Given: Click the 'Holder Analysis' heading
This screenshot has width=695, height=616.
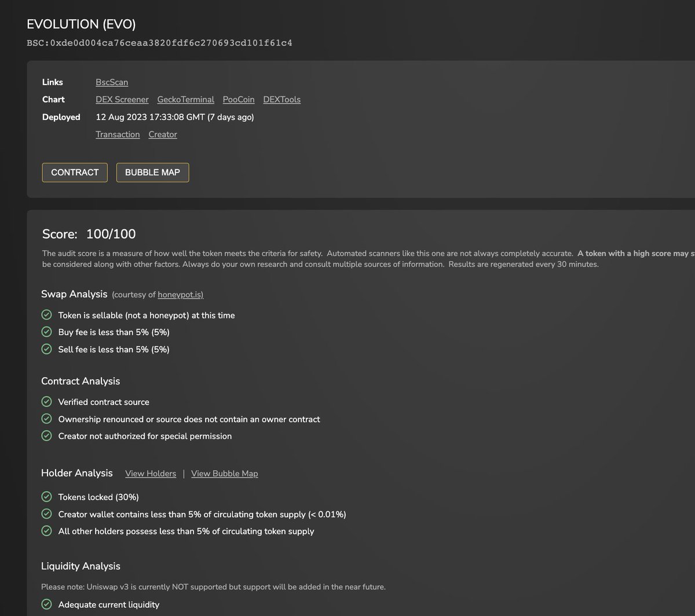Looking at the screenshot, I should point(77,473).
